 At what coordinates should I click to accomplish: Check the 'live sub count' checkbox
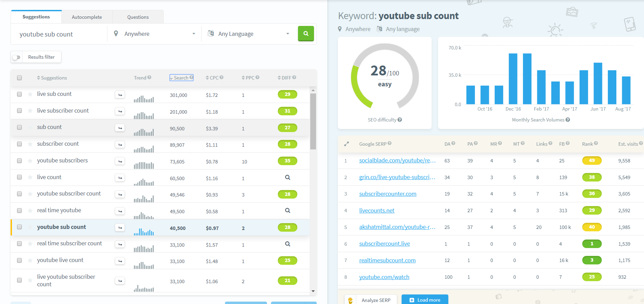point(19,94)
